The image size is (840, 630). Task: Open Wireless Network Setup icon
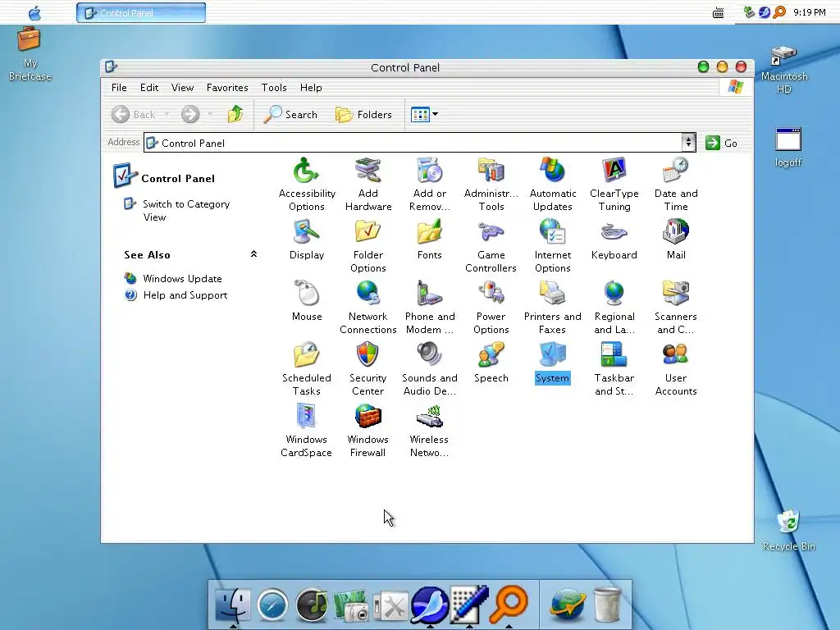(430, 430)
